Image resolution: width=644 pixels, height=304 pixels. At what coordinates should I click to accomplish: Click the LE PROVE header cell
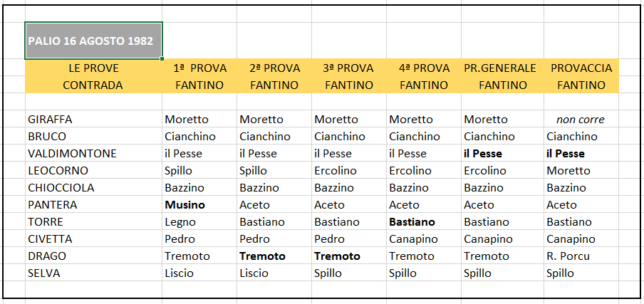coord(93,68)
